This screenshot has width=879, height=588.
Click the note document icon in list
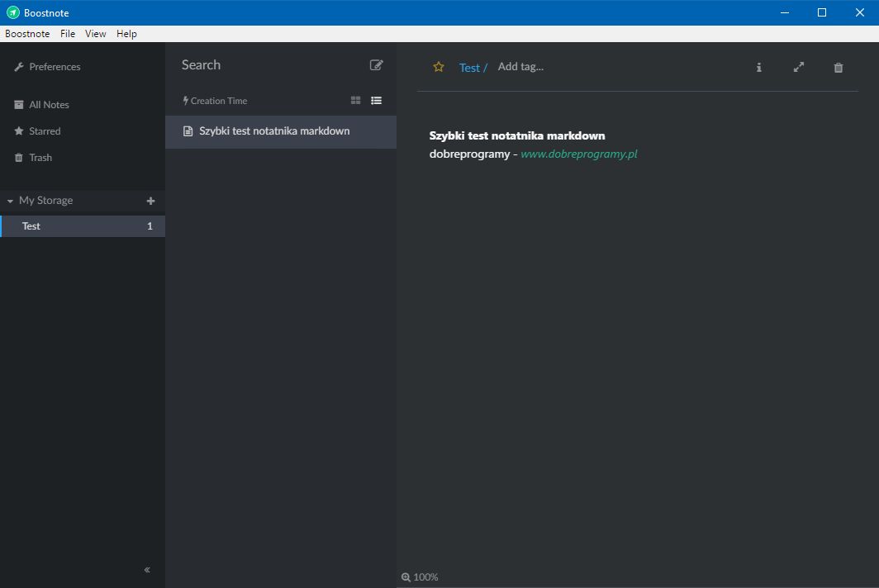coord(188,131)
